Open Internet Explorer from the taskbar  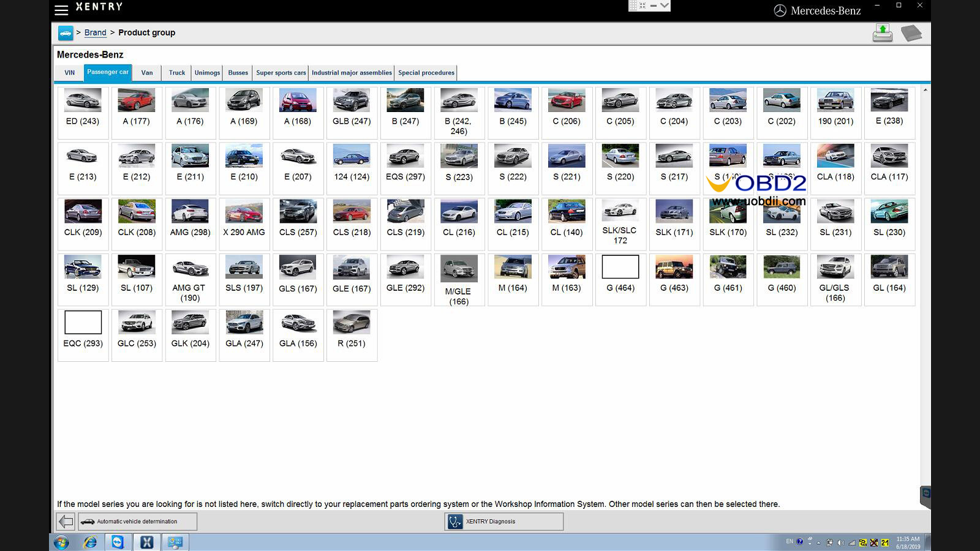(90, 542)
